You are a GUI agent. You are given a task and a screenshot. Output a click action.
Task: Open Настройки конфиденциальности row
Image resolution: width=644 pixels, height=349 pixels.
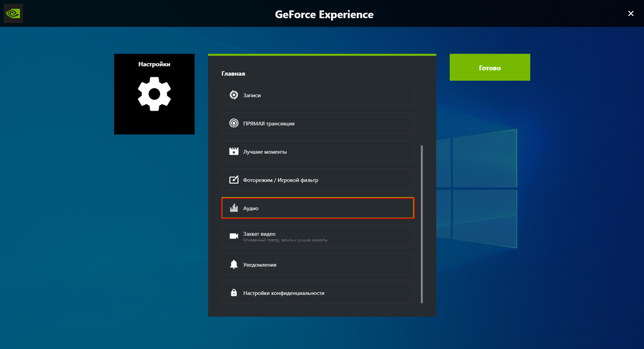tap(318, 293)
